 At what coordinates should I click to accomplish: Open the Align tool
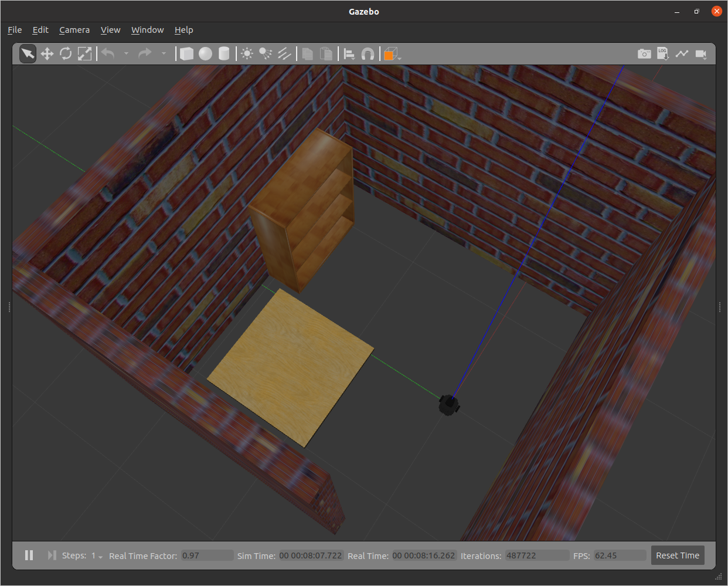(349, 54)
